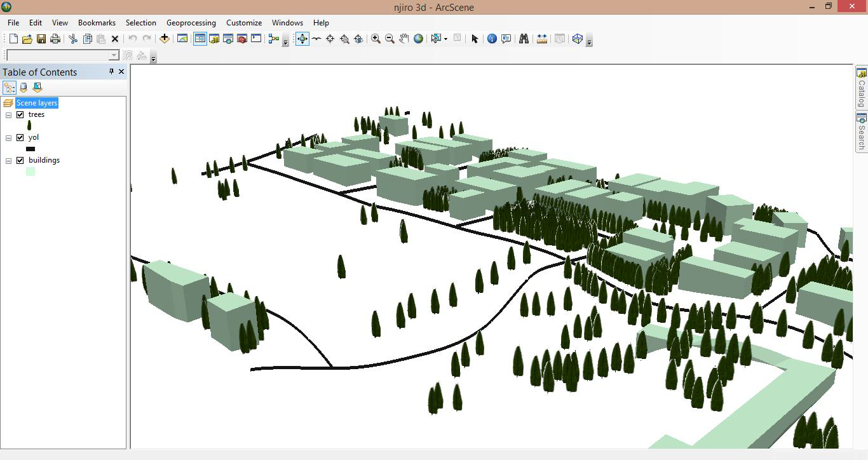
Task: Collapse the trees layer entry
Action: (x=8, y=114)
